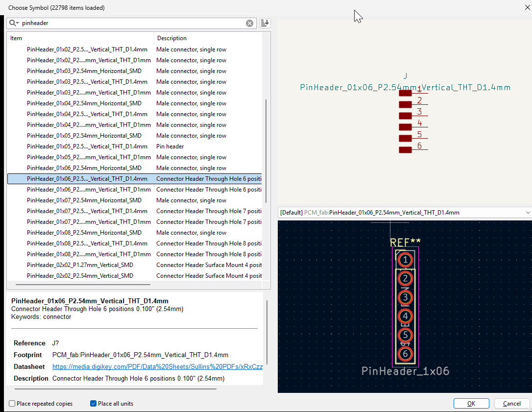Click the sort order icon beside search
Image resolution: width=532 pixels, height=412 pixels.
[x=265, y=23]
